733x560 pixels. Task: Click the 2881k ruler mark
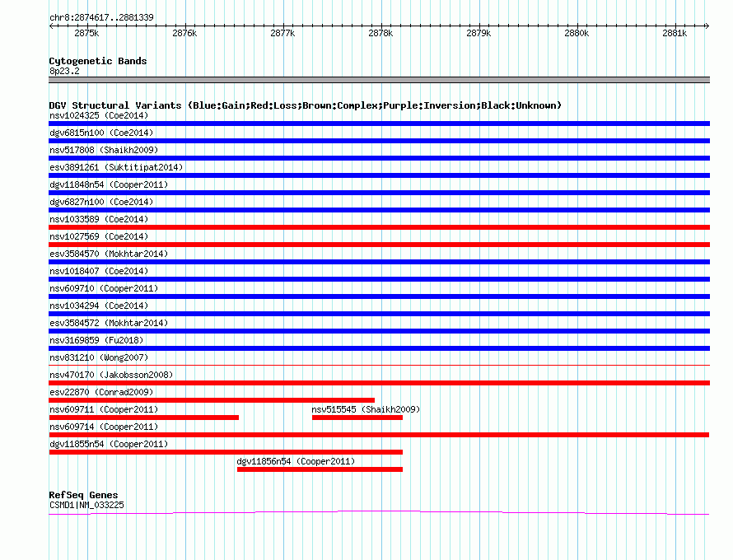pos(675,33)
